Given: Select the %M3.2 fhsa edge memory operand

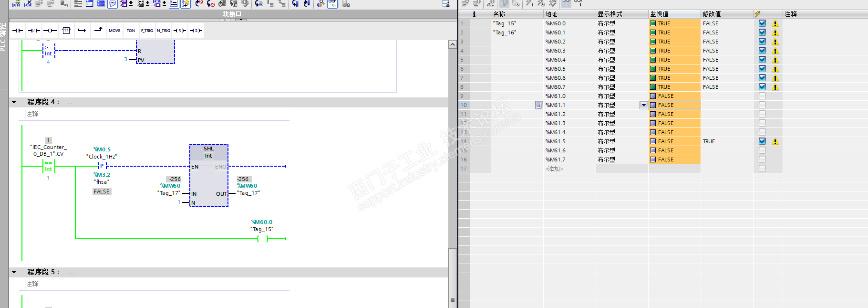Looking at the screenshot, I should tap(102, 178).
